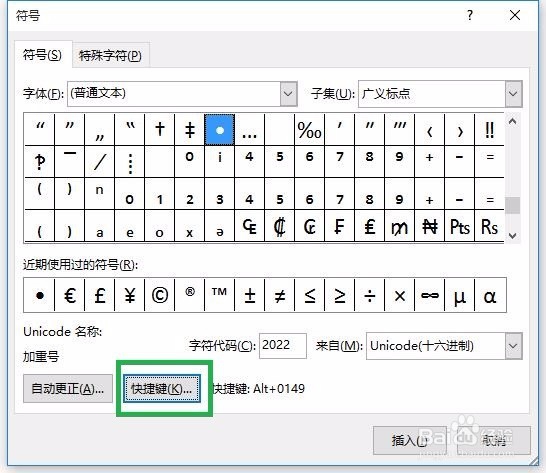Click the highlighted bullet in the symbol grid

click(x=219, y=130)
